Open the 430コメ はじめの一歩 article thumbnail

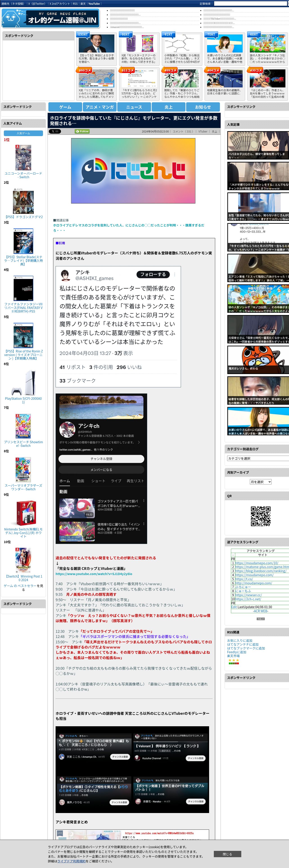click(x=267, y=78)
